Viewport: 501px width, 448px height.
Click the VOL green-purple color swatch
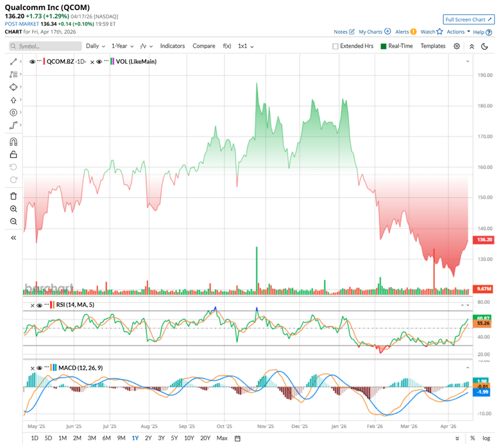click(112, 62)
